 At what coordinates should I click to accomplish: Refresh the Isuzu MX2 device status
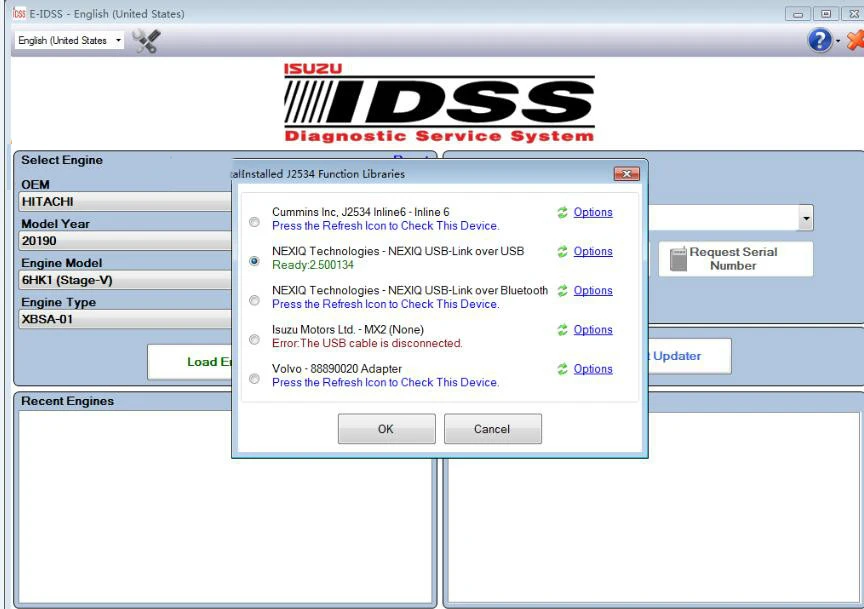562,330
